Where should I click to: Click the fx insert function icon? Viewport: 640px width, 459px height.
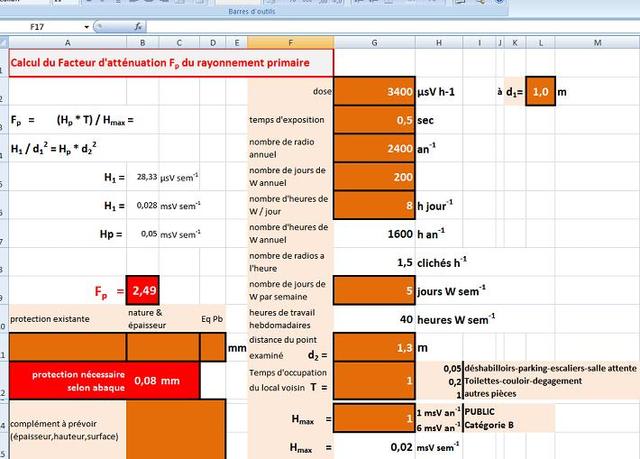pyautogui.click(x=138, y=27)
